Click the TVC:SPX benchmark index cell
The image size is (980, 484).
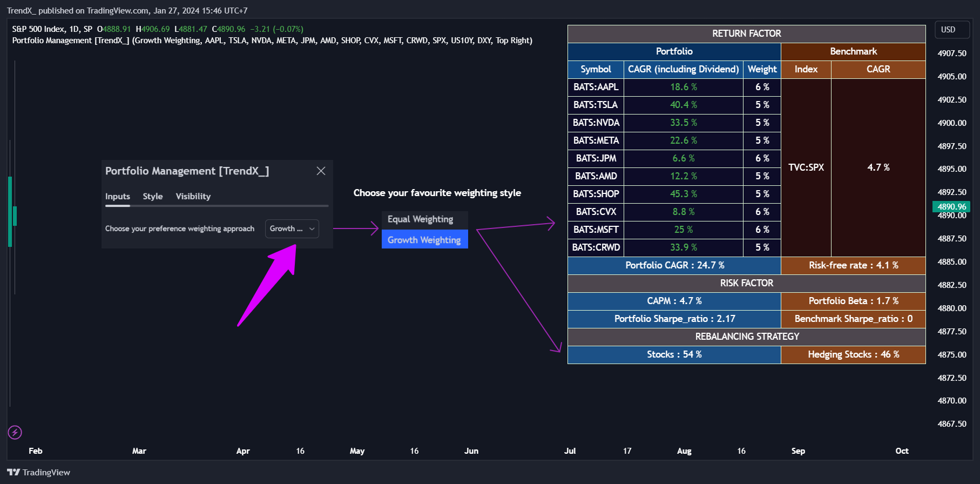806,167
